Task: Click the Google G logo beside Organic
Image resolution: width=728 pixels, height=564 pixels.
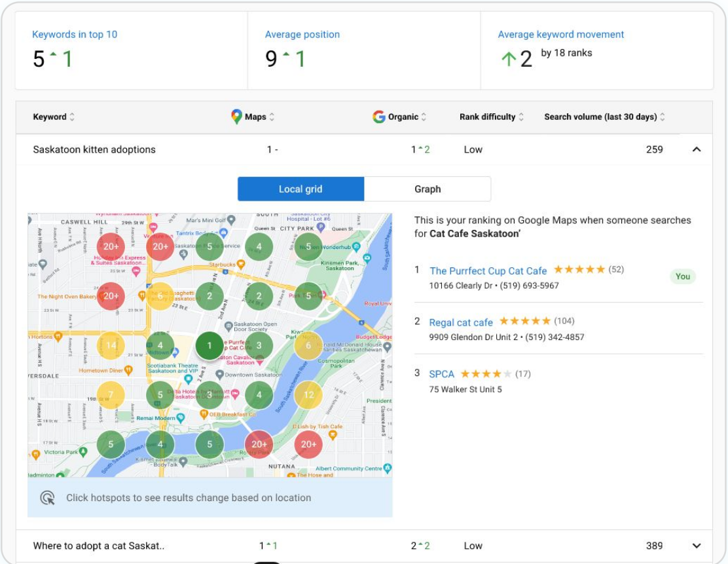Action: click(x=379, y=117)
